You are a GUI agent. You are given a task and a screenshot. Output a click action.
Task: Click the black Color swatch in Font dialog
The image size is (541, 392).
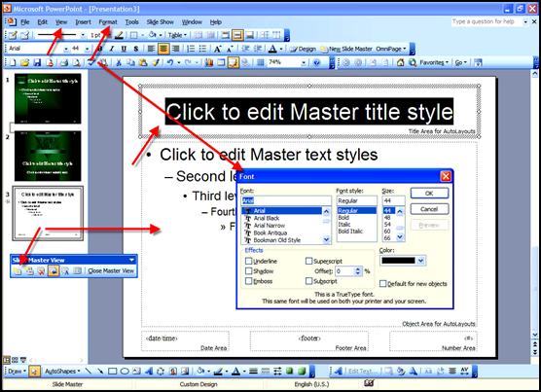point(399,261)
